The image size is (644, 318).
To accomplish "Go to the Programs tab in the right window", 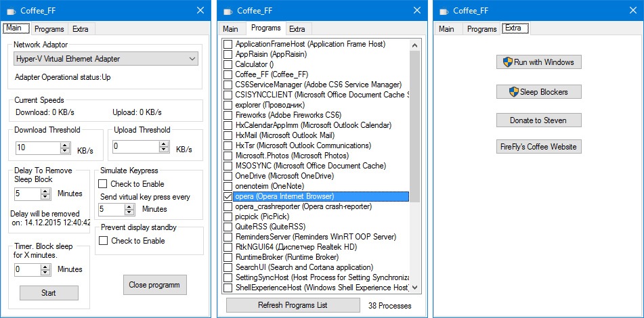I will [481, 29].
